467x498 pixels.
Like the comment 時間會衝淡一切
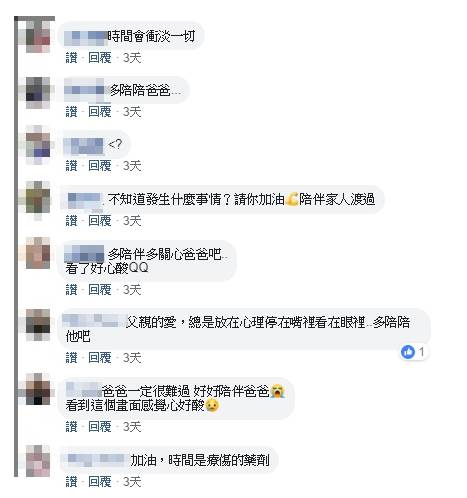point(71,58)
